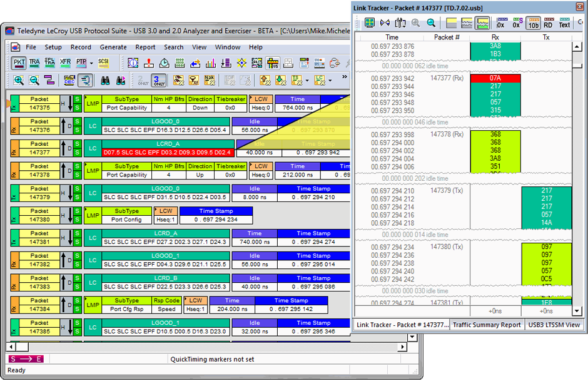Open the decoding DEC icon
The image size is (588, 381).
tap(69, 80)
